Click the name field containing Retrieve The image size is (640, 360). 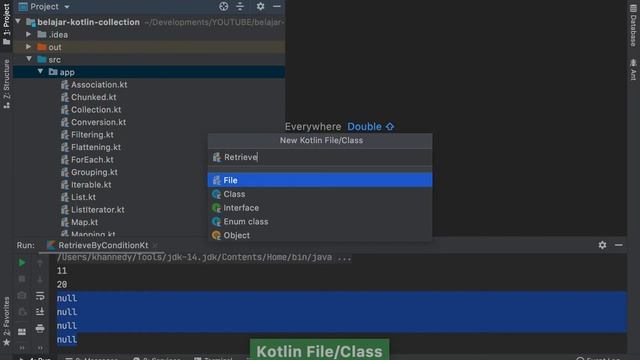pos(320,157)
